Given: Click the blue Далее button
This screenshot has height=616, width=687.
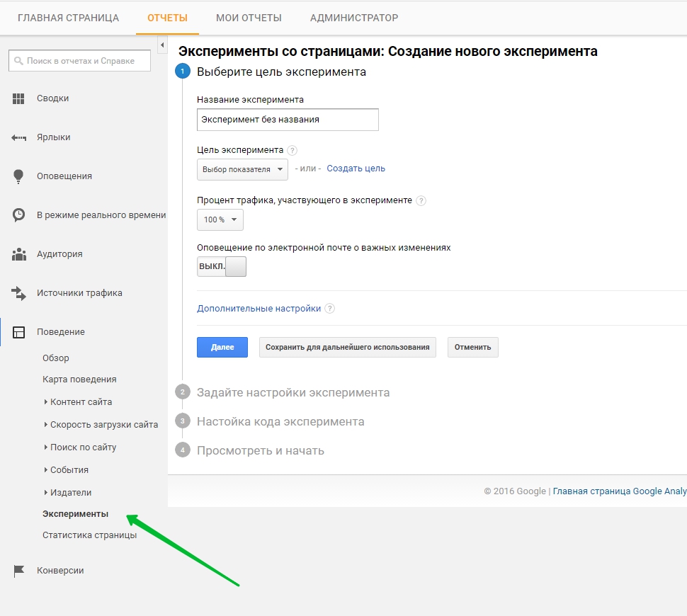Looking at the screenshot, I should 222,347.
